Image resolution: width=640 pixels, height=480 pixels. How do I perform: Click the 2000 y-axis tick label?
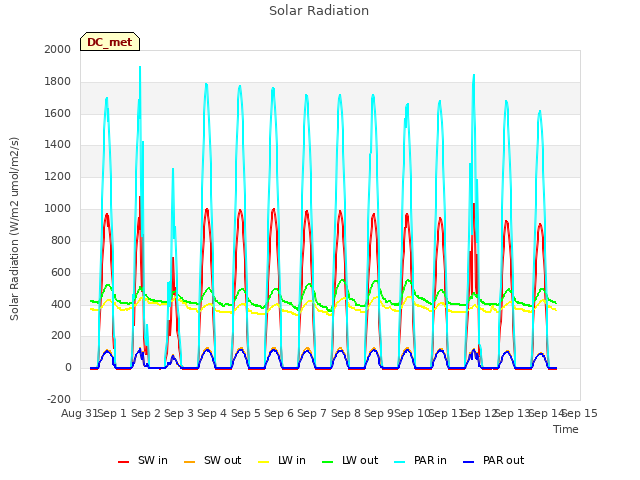tap(58, 49)
